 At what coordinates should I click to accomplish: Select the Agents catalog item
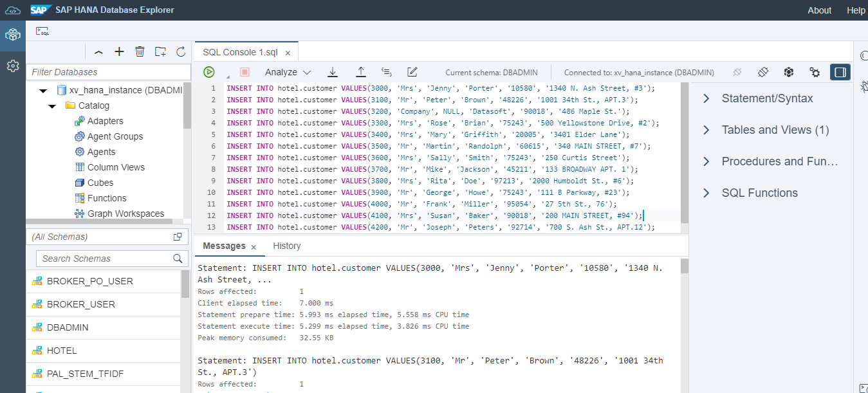102,152
